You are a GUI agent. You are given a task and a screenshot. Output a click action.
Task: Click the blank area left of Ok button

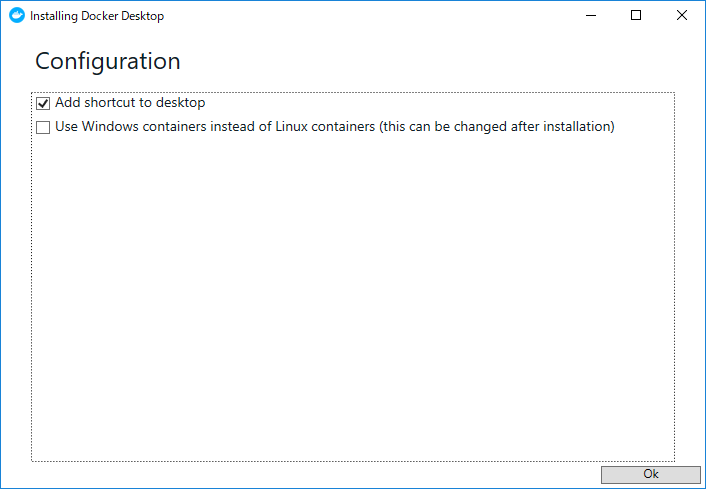(316, 475)
